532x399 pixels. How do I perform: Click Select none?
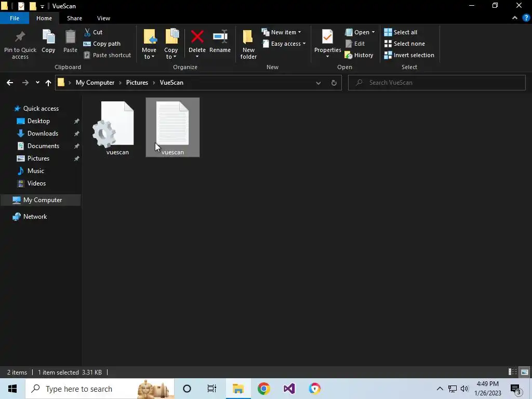(404, 44)
